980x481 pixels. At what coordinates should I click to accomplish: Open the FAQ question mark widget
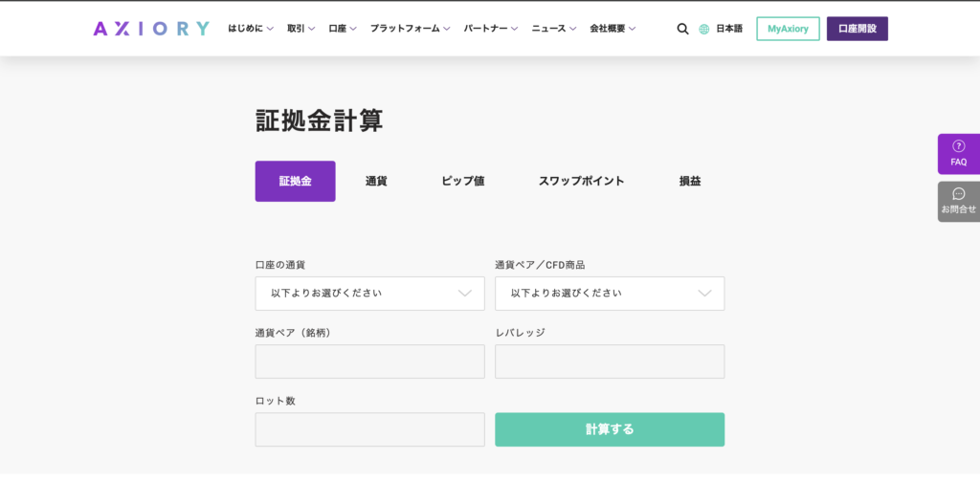click(x=959, y=154)
